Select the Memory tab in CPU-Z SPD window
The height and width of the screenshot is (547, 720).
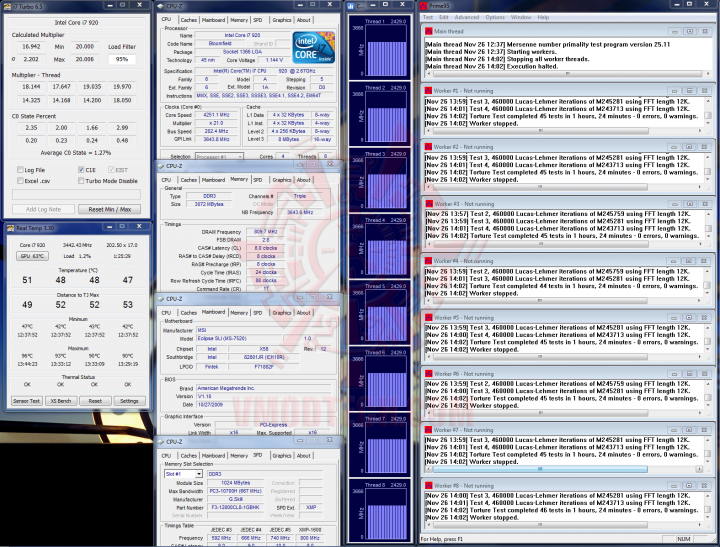point(239,456)
